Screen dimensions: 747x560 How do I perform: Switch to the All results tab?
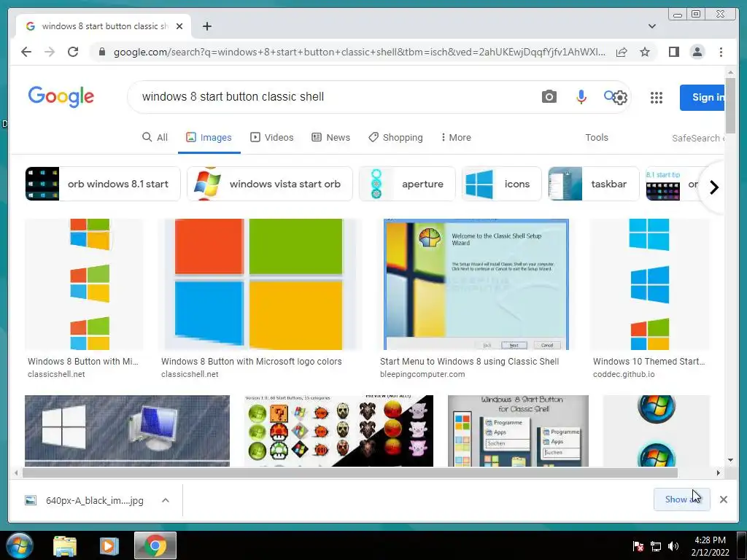155,137
